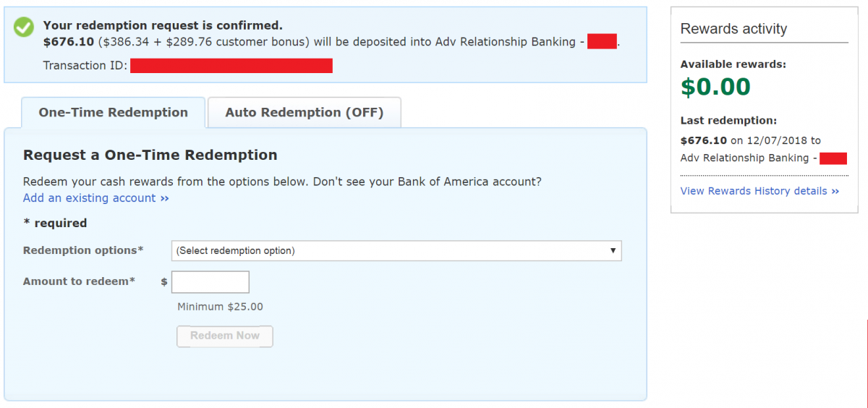This screenshot has width=868, height=408.
Task: Click the redemption options dropdown arrow
Action: coord(613,251)
